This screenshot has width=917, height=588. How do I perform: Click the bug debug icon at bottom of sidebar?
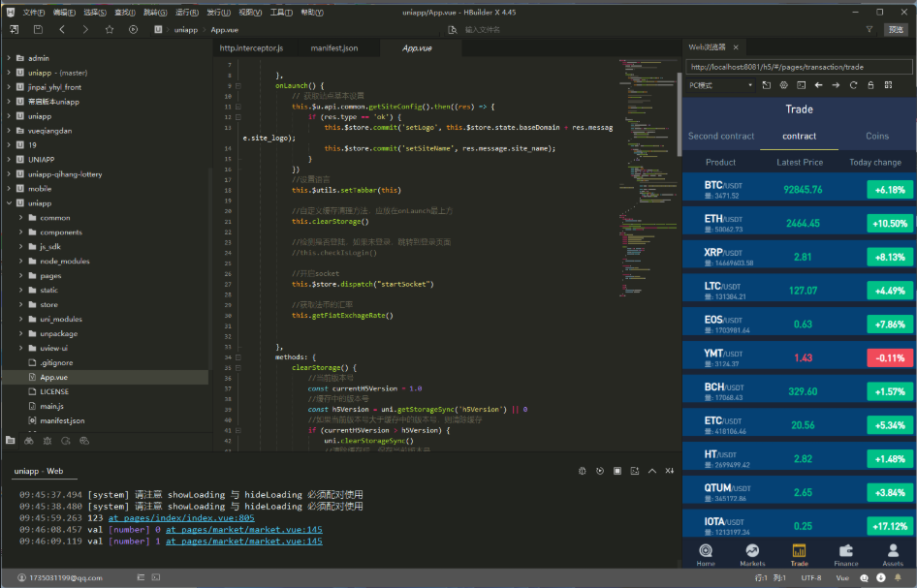point(47,441)
